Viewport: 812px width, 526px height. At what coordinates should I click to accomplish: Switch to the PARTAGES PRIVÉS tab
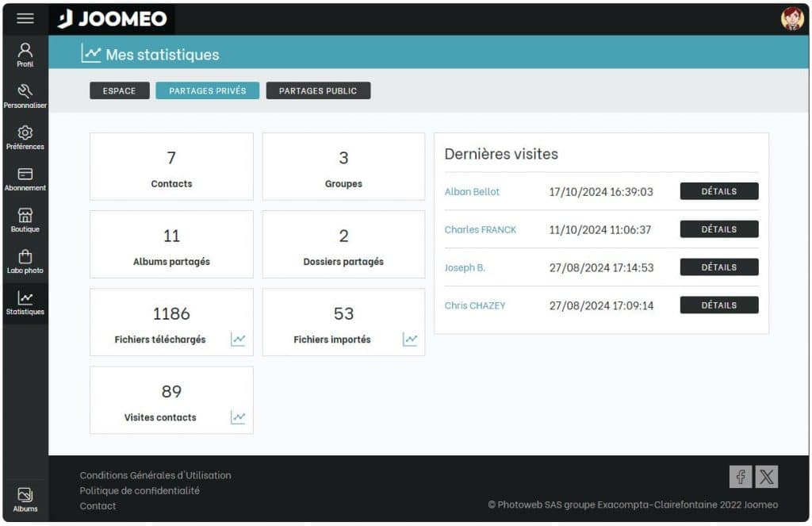pyautogui.click(x=207, y=90)
